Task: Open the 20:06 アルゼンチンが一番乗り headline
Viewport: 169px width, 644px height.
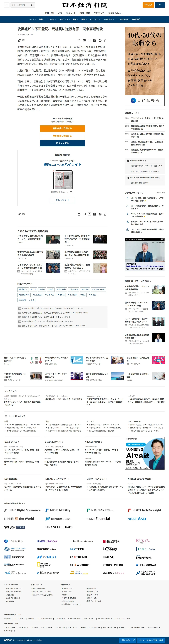Action: pos(148,119)
